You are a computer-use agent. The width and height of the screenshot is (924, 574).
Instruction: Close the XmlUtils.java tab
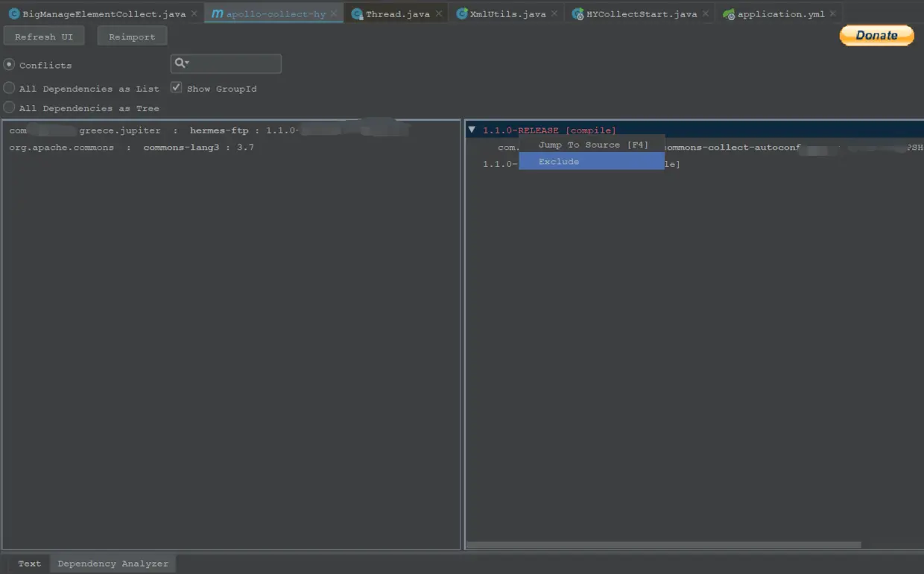click(x=554, y=13)
